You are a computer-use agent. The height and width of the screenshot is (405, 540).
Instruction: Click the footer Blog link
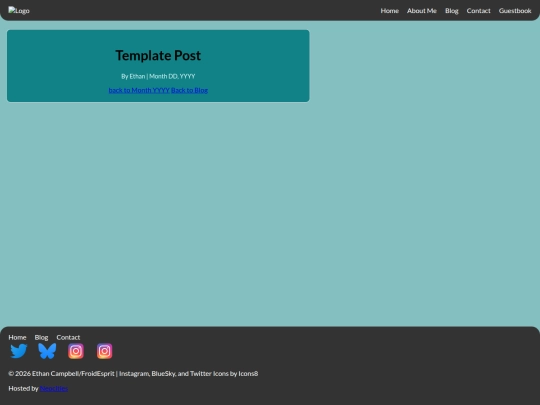(41, 337)
